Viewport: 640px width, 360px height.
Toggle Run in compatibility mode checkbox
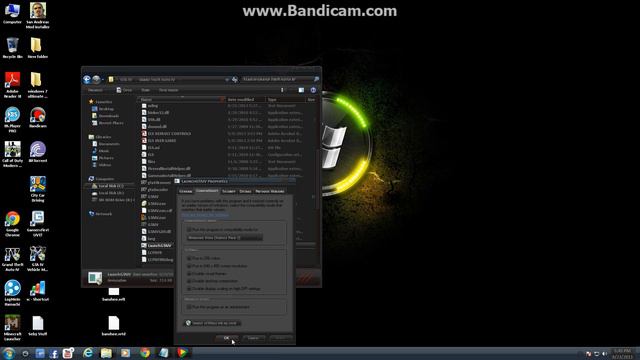tap(189, 230)
